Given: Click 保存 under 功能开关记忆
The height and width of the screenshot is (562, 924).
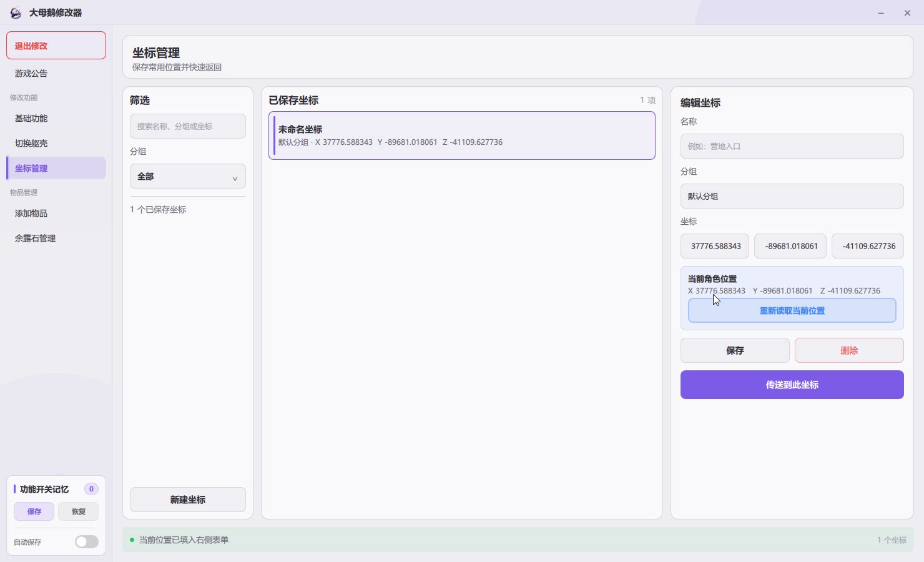Looking at the screenshot, I should click(34, 511).
